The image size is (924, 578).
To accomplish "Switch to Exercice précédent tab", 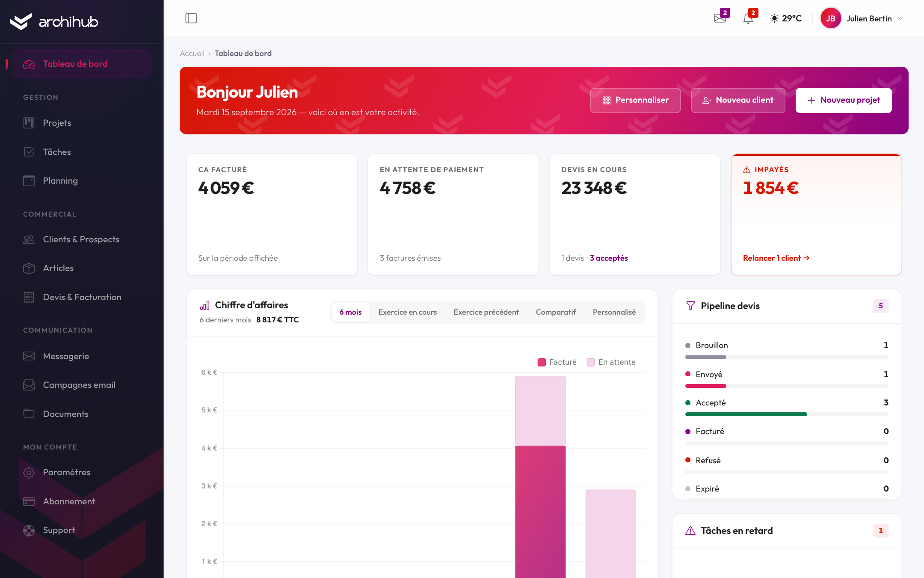I will [486, 312].
